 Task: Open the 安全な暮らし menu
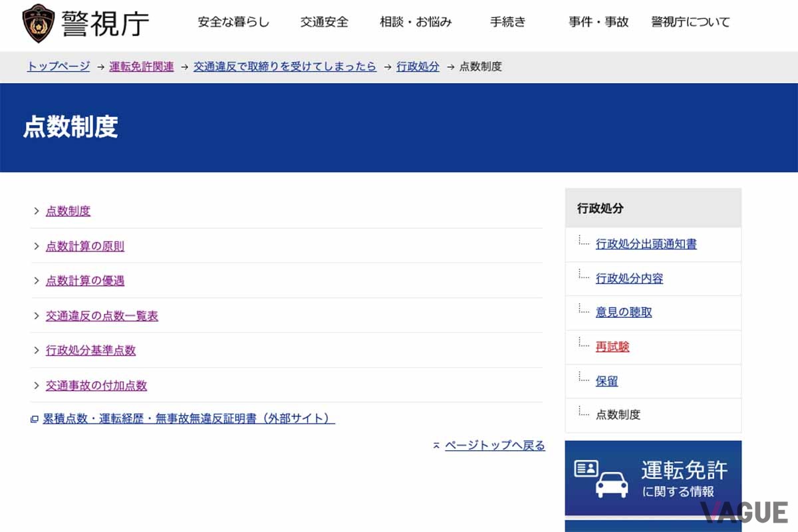click(x=233, y=22)
